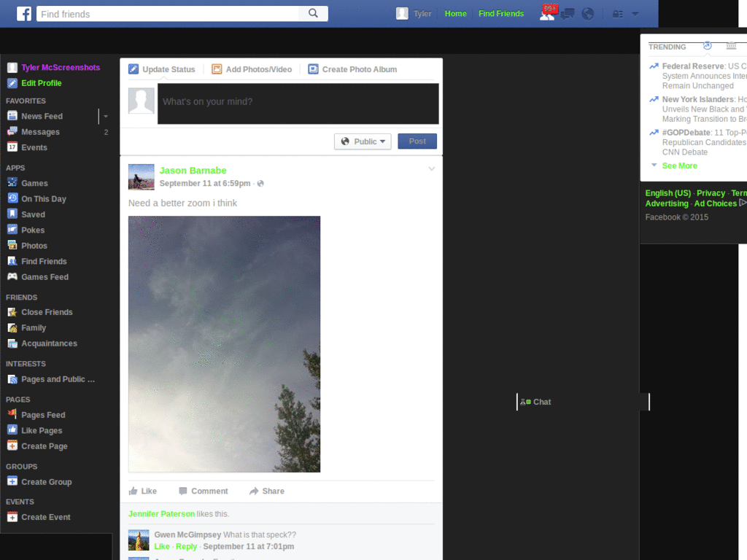Click the Create Event icon
747x560 pixels.
tap(12, 517)
